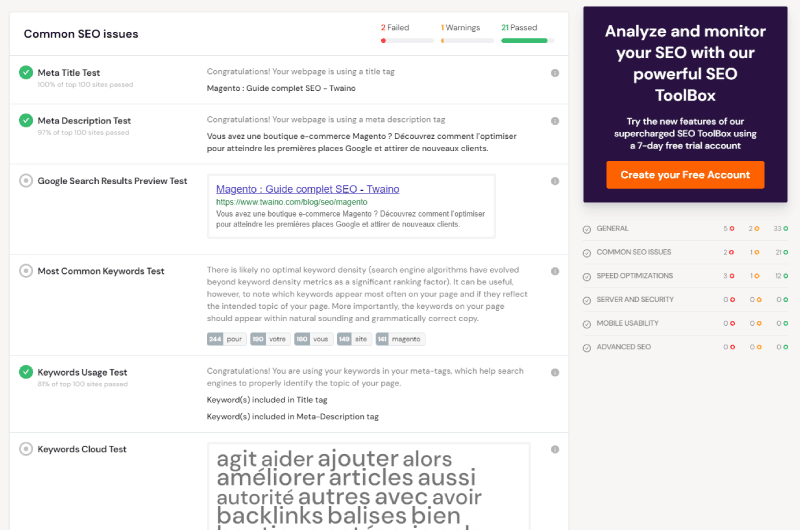This screenshot has height=530, width=800.
Task: Click the Google Search Results Preview Test heading
Action: tap(112, 181)
